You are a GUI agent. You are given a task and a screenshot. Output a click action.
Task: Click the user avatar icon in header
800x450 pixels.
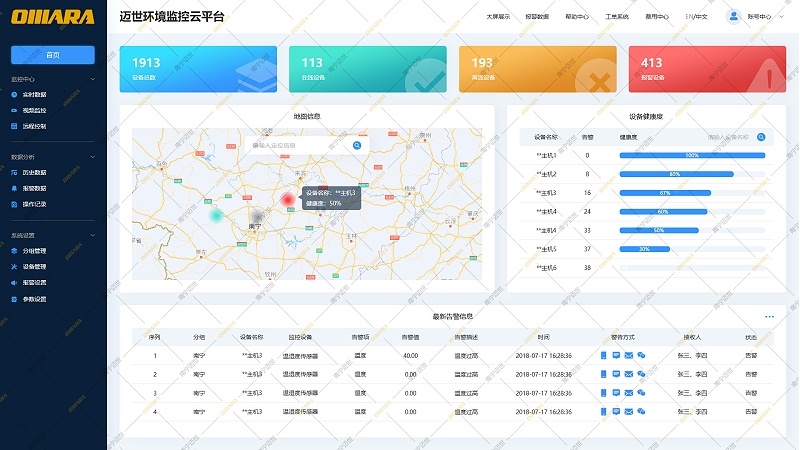[x=734, y=16]
